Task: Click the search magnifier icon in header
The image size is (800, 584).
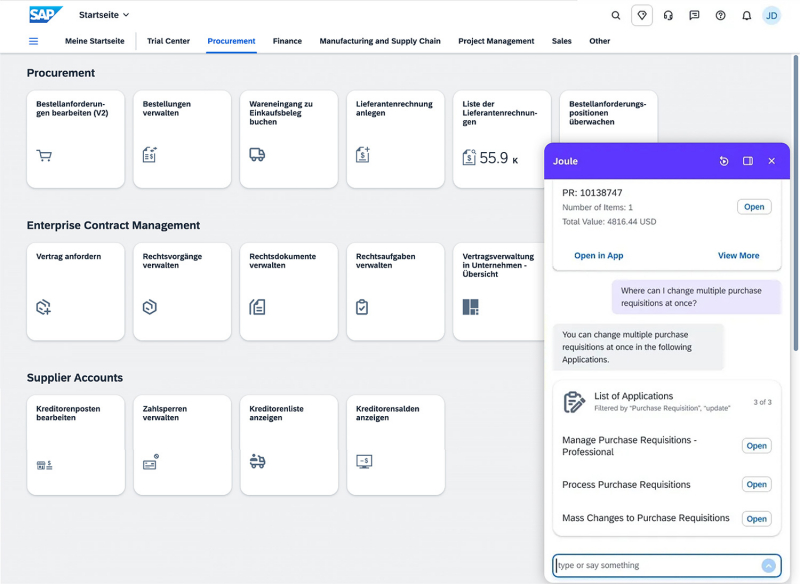Action: coord(616,15)
